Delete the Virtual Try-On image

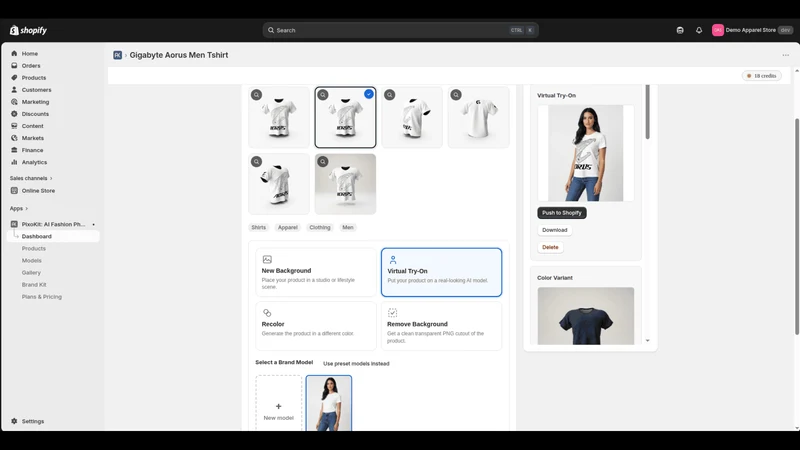click(550, 247)
